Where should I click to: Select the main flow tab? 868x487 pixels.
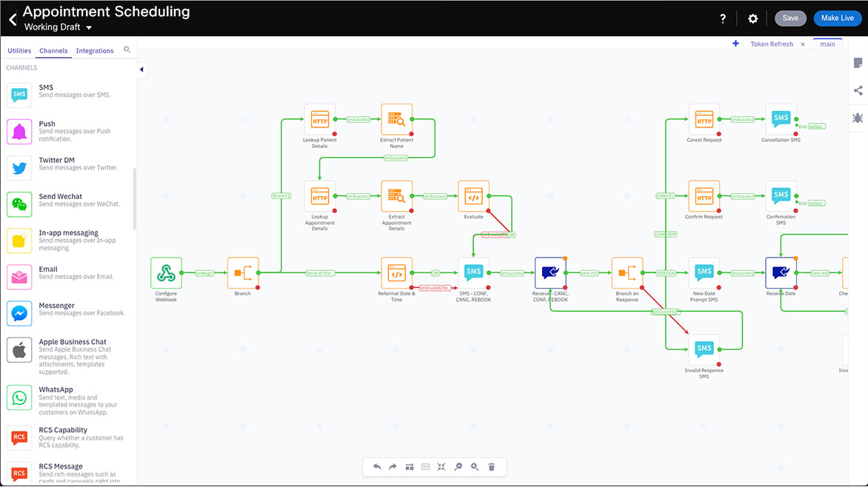(x=827, y=44)
